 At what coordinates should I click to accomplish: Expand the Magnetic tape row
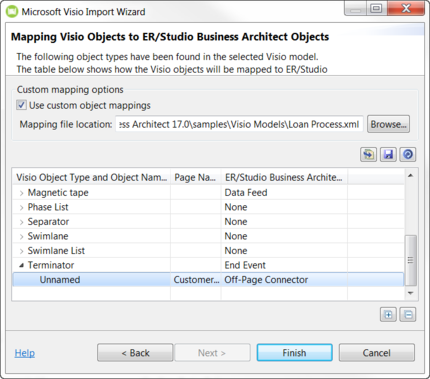coord(21,193)
